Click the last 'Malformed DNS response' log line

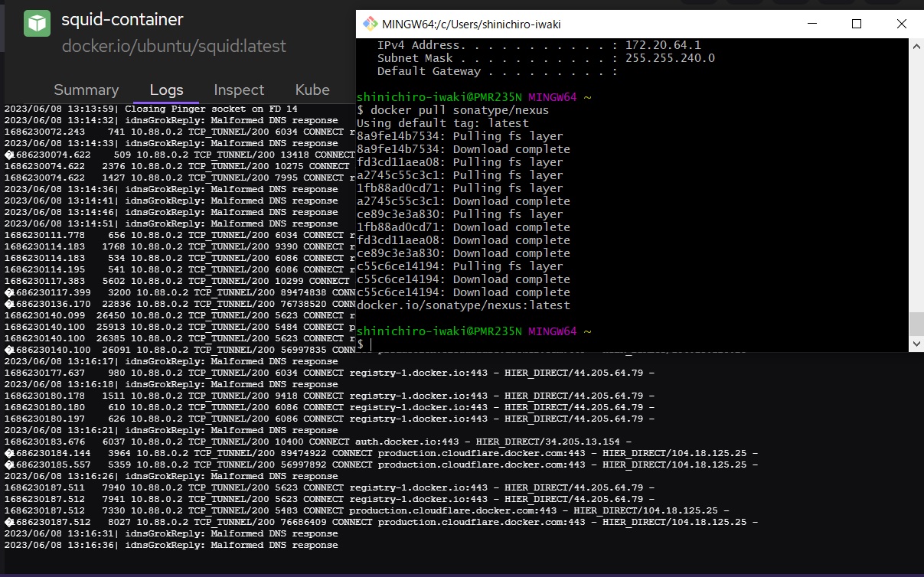171,545
